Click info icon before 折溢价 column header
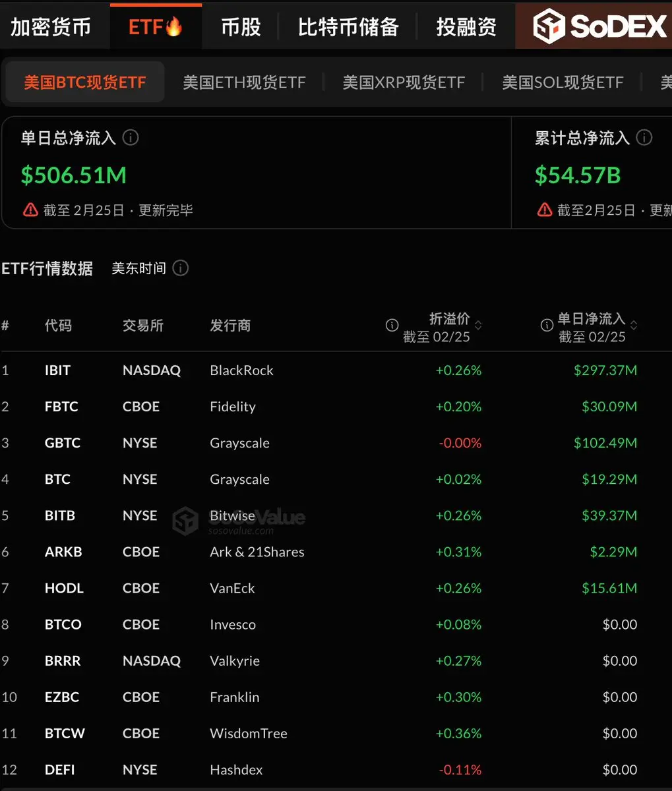This screenshot has height=791, width=672. 392,325
